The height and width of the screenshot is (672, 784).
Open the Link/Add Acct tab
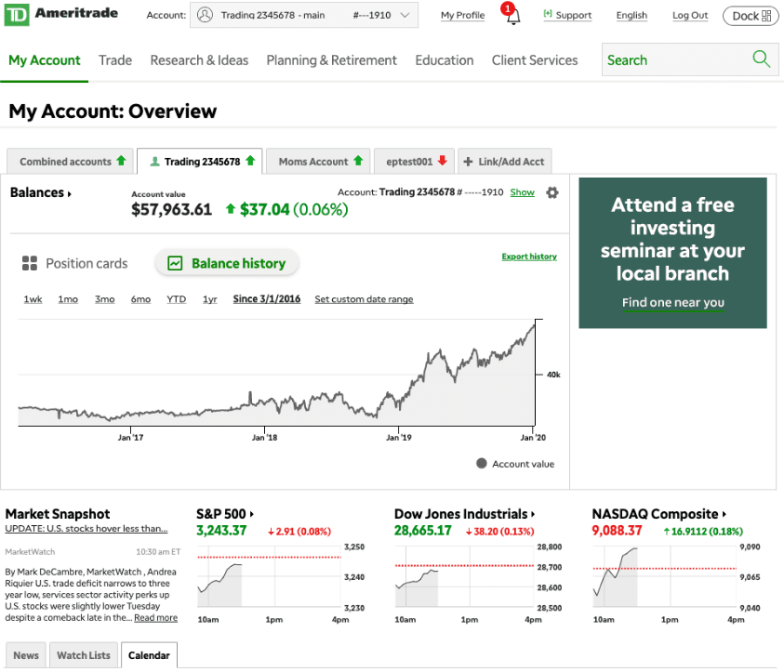pyautogui.click(x=504, y=162)
